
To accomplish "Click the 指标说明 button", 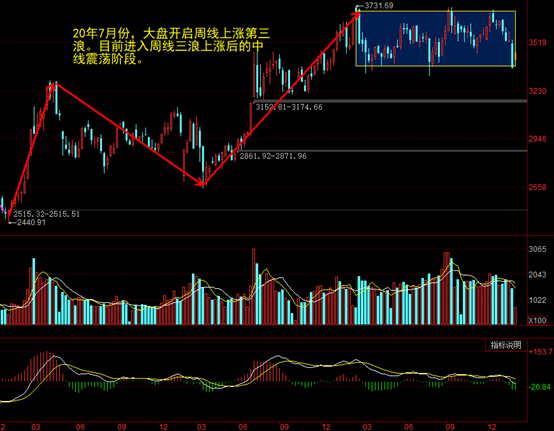I will pyautogui.click(x=506, y=345).
